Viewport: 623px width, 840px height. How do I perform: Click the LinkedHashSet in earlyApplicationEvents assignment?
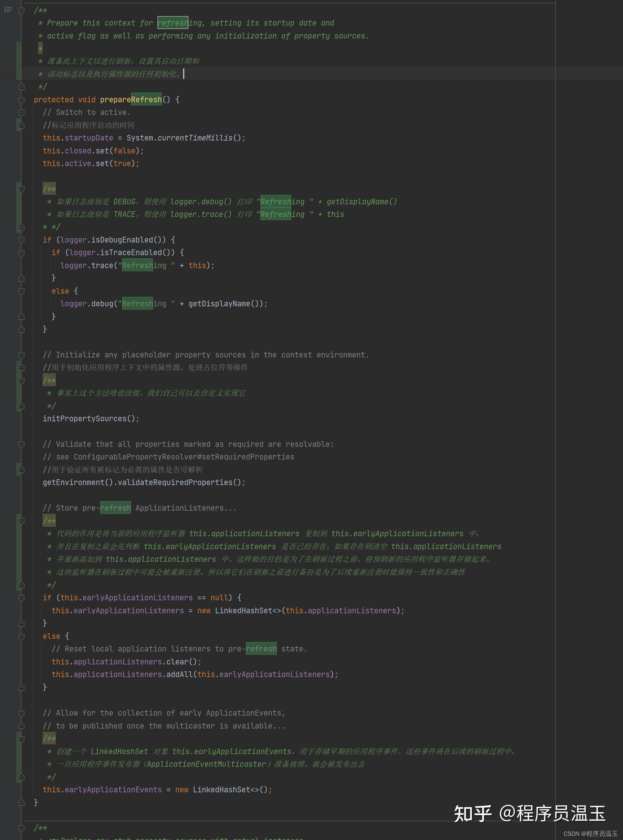(x=221, y=789)
